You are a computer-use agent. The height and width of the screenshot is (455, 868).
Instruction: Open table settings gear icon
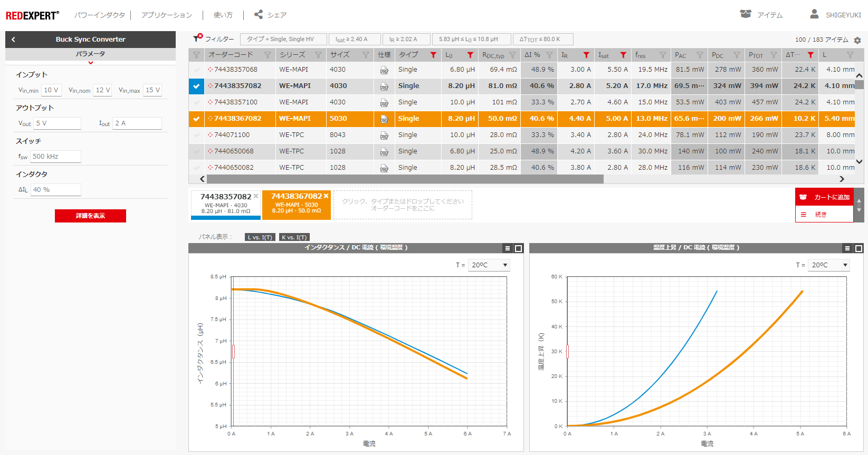(x=857, y=40)
